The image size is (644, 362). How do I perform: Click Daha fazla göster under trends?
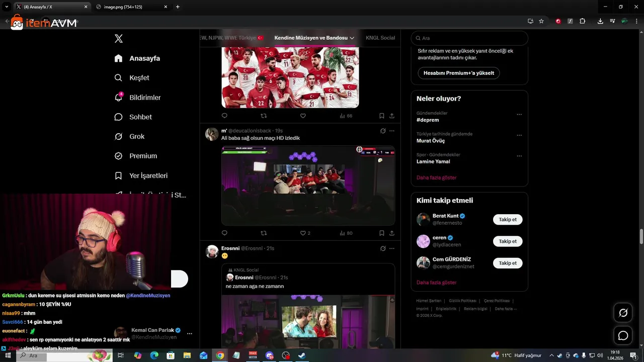click(x=436, y=177)
